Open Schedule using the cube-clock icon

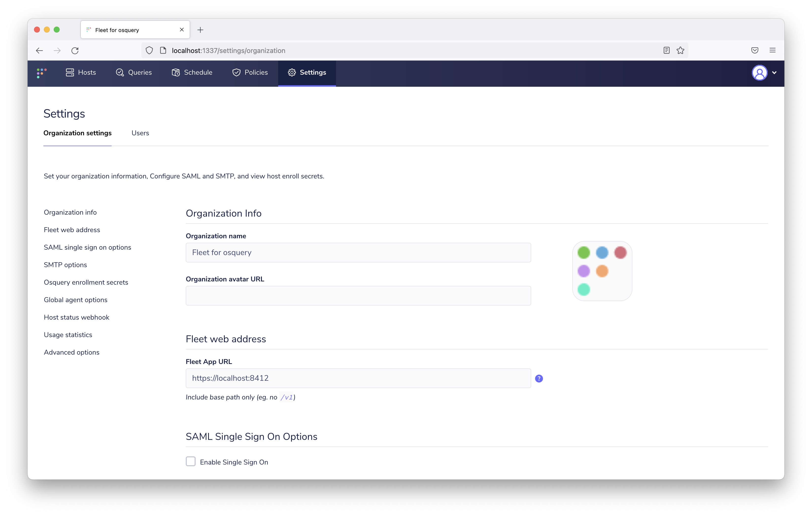click(176, 72)
